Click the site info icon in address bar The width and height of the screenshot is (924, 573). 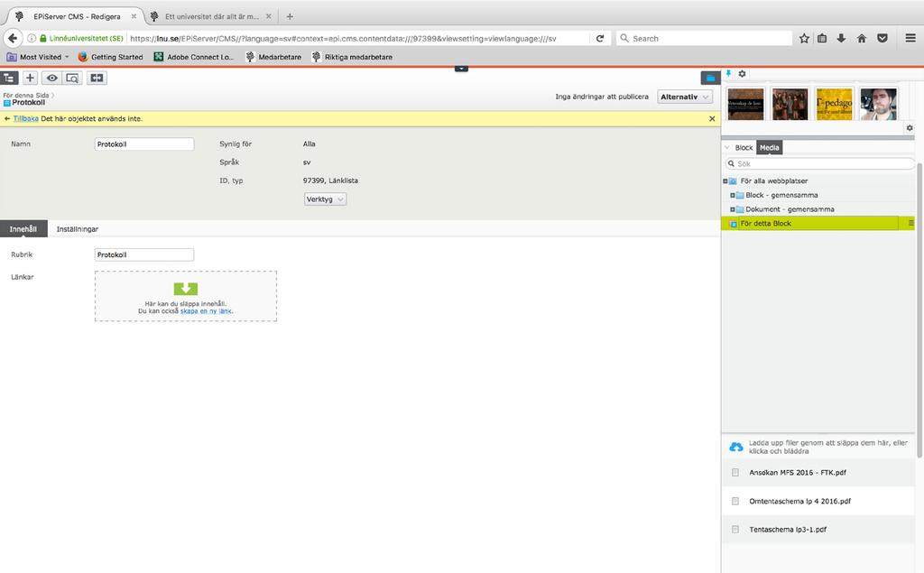pos(32,38)
